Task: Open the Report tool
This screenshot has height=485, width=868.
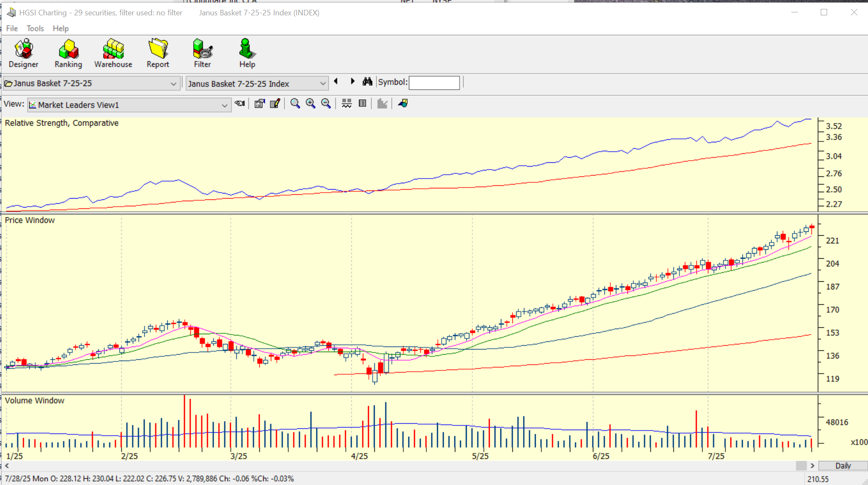Action: [x=158, y=54]
